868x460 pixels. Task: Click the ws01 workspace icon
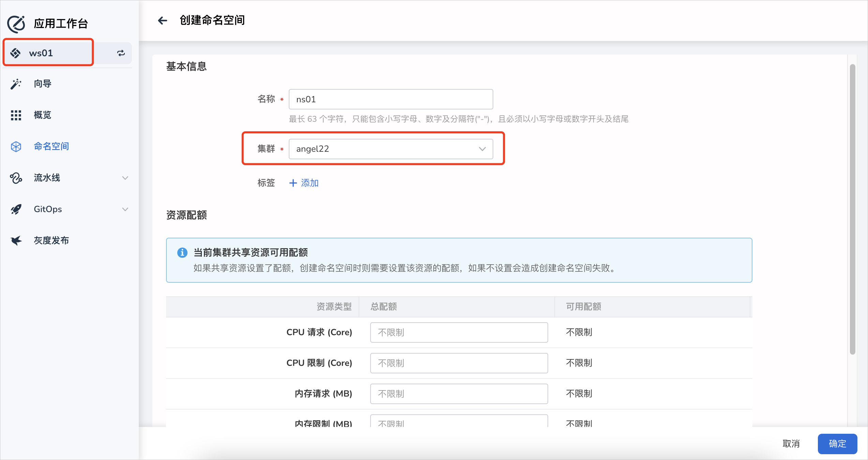(15, 53)
